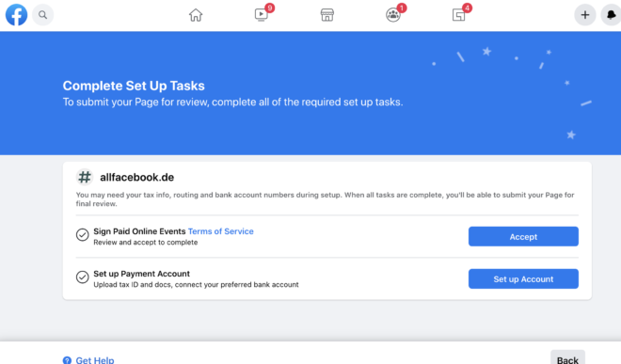The image size is (621, 364).
Task: Open Pages feed icon with badge 4
Action: point(458,15)
